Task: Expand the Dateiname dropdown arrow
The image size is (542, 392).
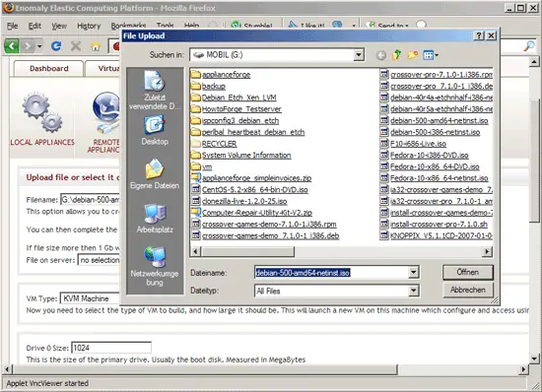Action: (414, 273)
